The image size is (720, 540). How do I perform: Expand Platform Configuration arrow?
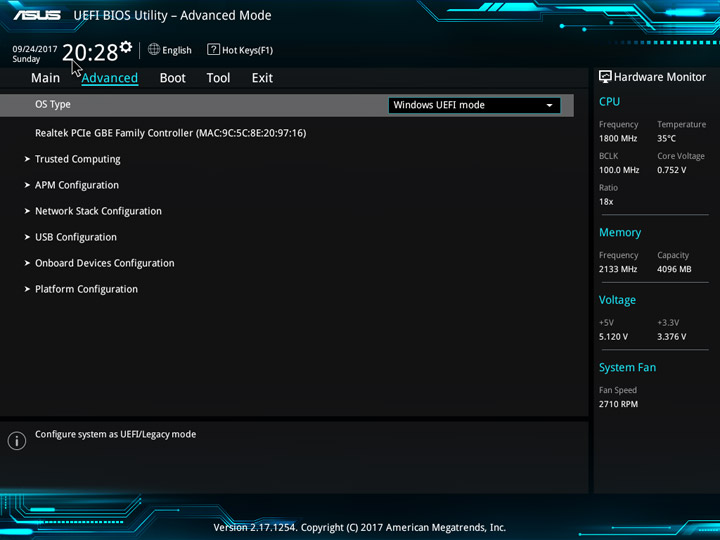[27, 289]
